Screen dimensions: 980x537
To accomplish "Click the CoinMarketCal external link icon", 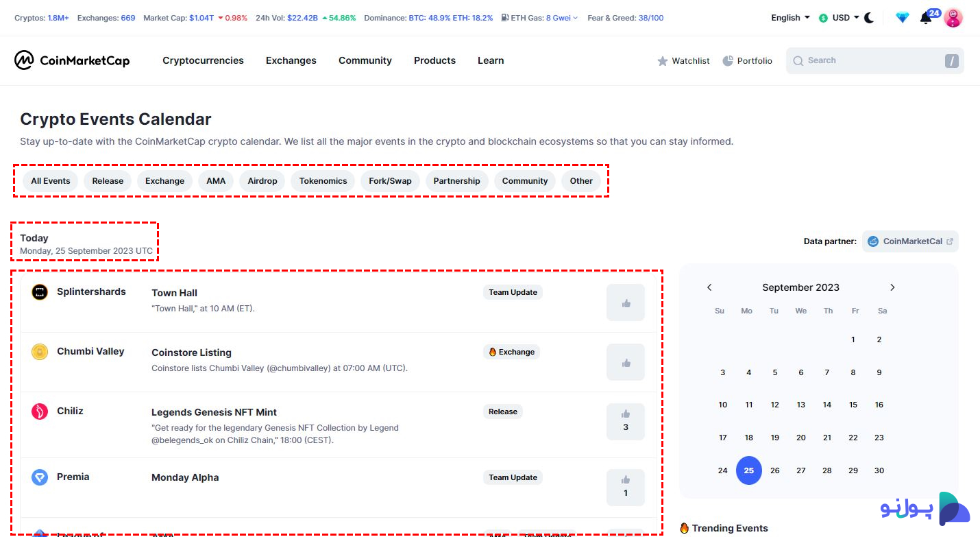I will pos(949,241).
